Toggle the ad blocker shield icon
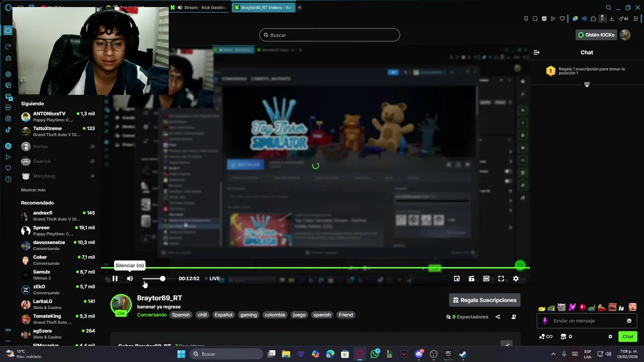This screenshot has height=362, width=644. (x=544, y=19)
